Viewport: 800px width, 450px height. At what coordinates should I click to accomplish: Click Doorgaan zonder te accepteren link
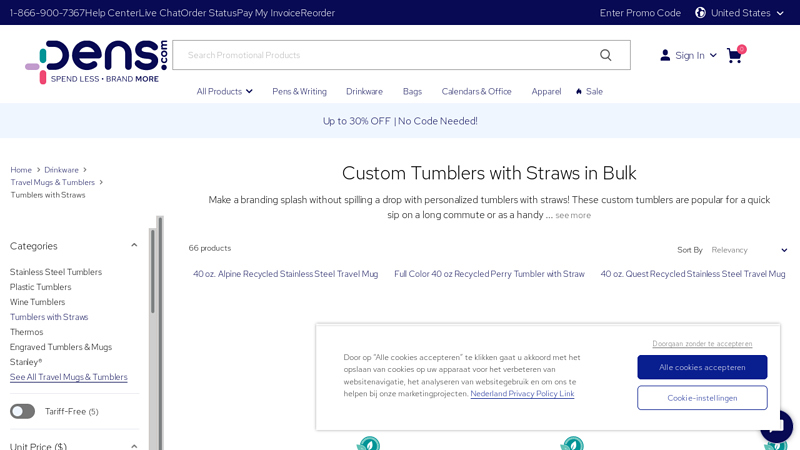(702, 344)
